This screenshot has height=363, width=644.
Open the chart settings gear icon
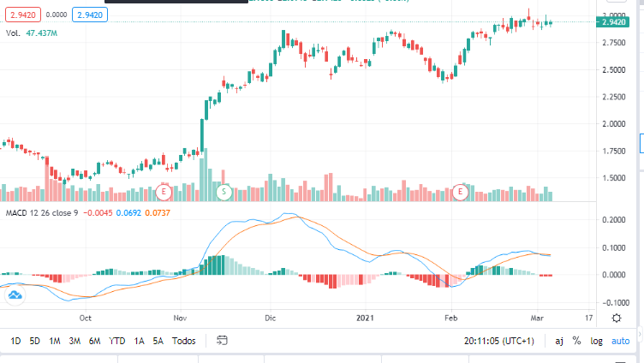[x=617, y=318]
